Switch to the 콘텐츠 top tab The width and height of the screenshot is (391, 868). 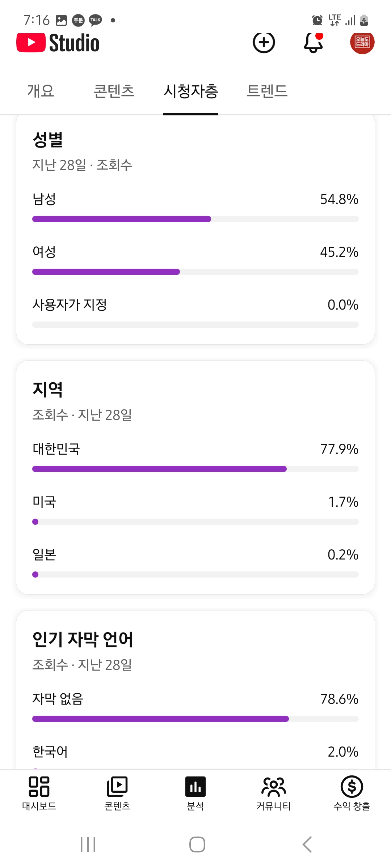(x=114, y=91)
